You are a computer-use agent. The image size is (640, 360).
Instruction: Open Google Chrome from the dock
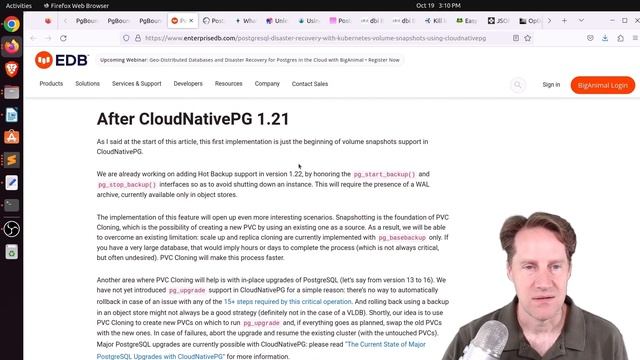pyautogui.click(x=11, y=24)
